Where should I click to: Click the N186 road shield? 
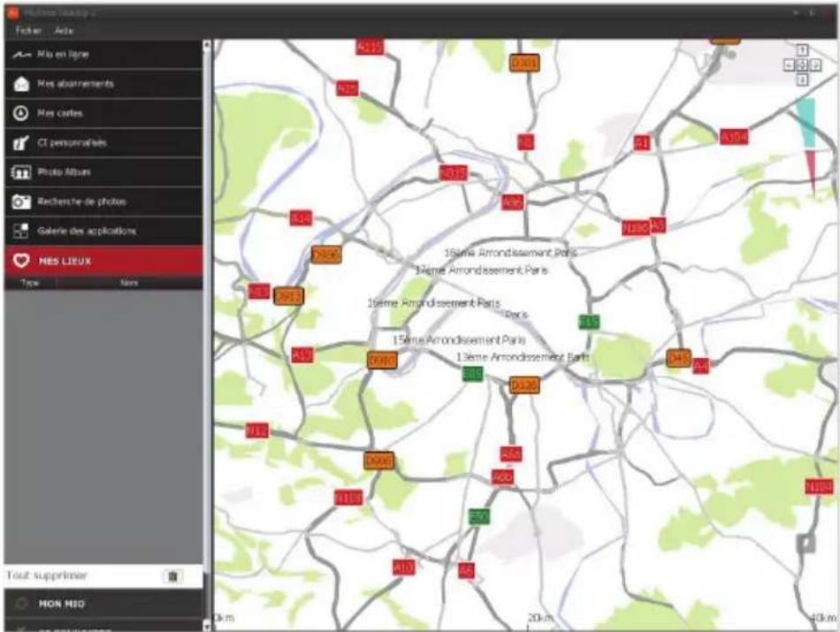point(636,228)
